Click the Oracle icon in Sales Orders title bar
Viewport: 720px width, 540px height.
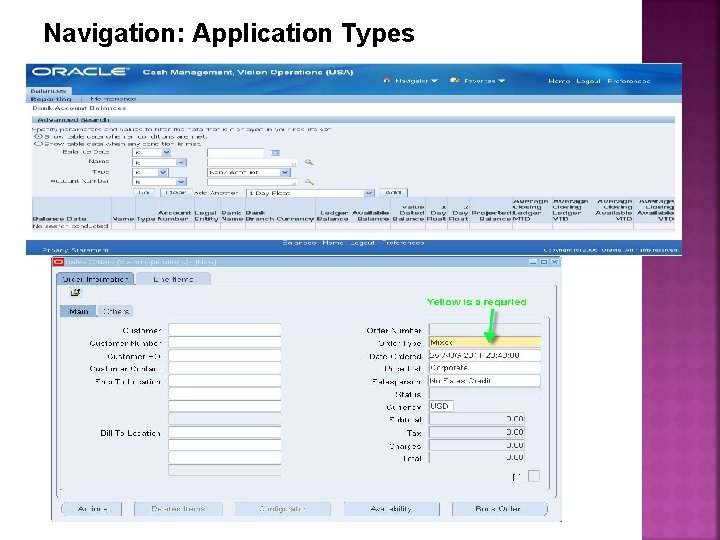pyautogui.click(x=58, y=262)
